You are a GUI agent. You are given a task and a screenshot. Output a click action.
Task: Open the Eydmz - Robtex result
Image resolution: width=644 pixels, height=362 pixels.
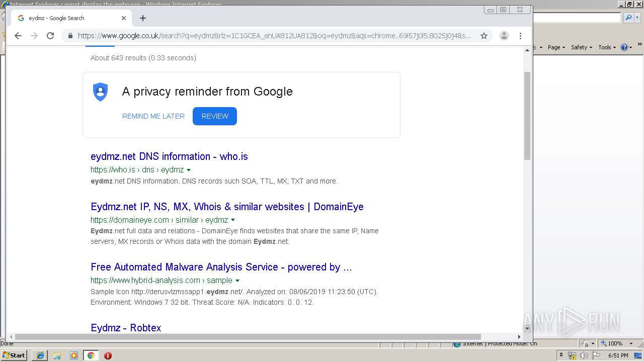tap(126, 328)
